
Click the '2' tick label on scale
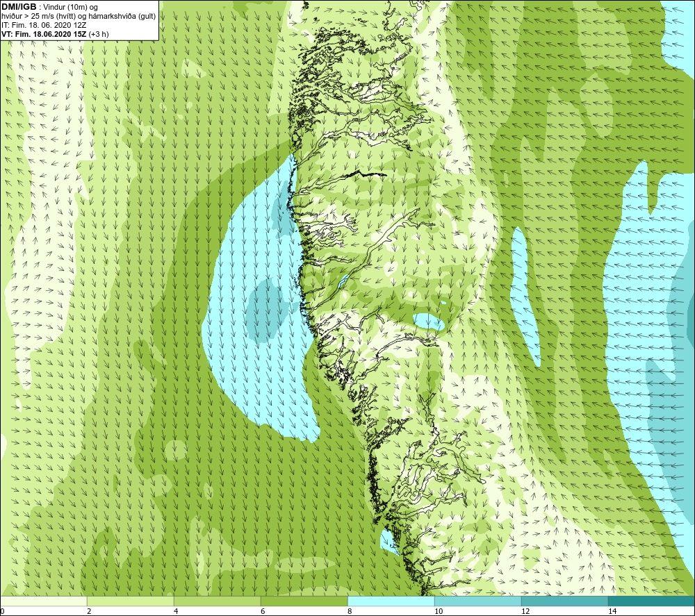coord(89,611)
